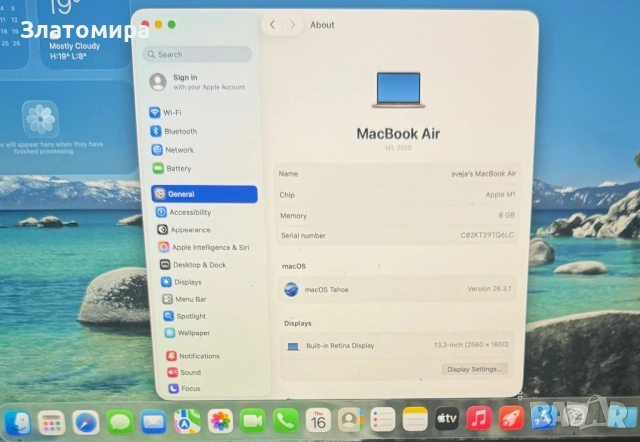Image resolution: width=640 pixels, height=442 pixels.
Task: Open Phone app from the Dock
Action: 285,420
